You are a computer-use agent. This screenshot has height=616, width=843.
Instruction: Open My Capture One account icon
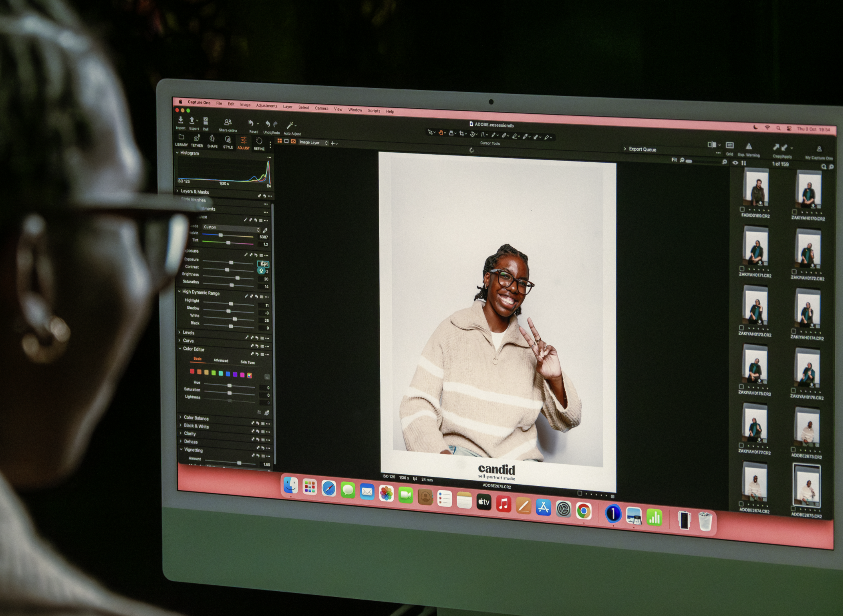(819, 149)
